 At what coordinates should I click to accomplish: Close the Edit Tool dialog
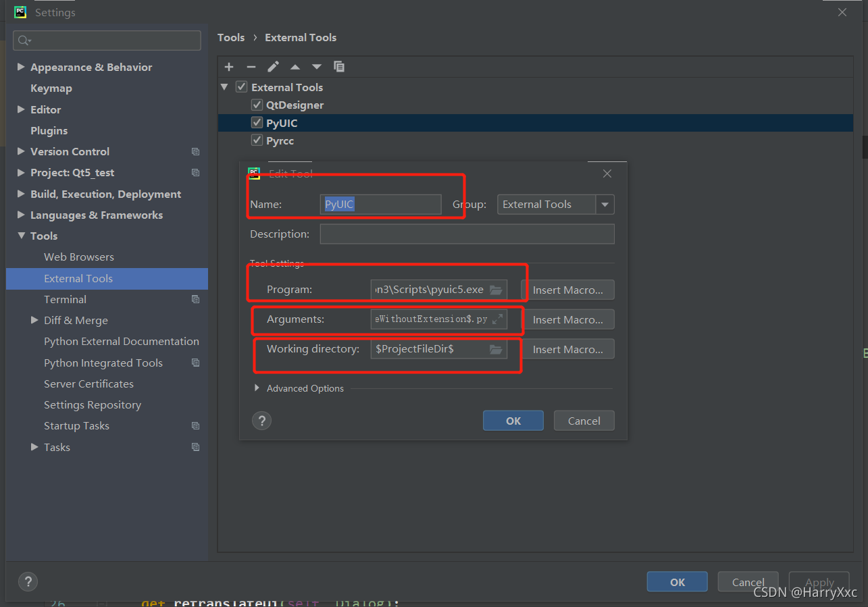607,174
